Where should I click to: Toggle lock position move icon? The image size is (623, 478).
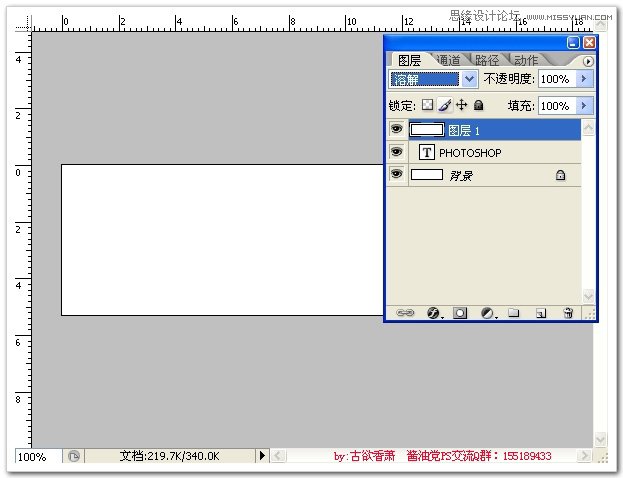point(461,105)
